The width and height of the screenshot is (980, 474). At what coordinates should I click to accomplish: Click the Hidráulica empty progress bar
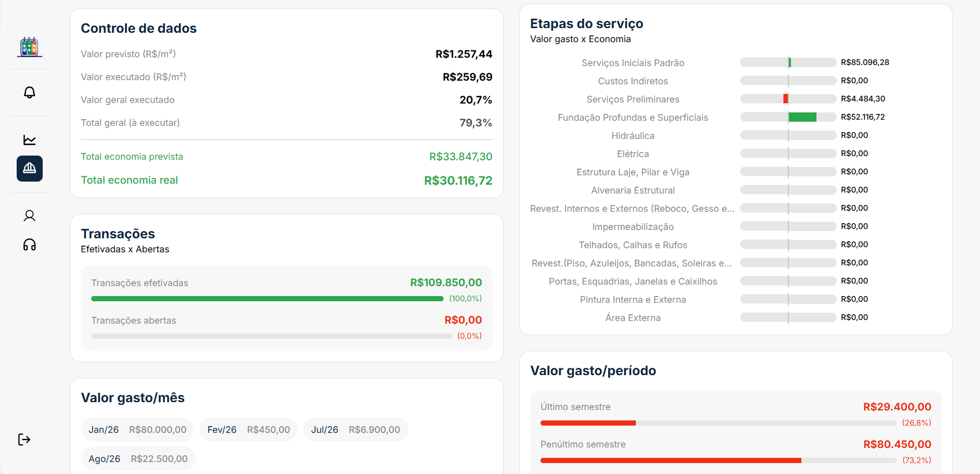[x=788, y=135]
